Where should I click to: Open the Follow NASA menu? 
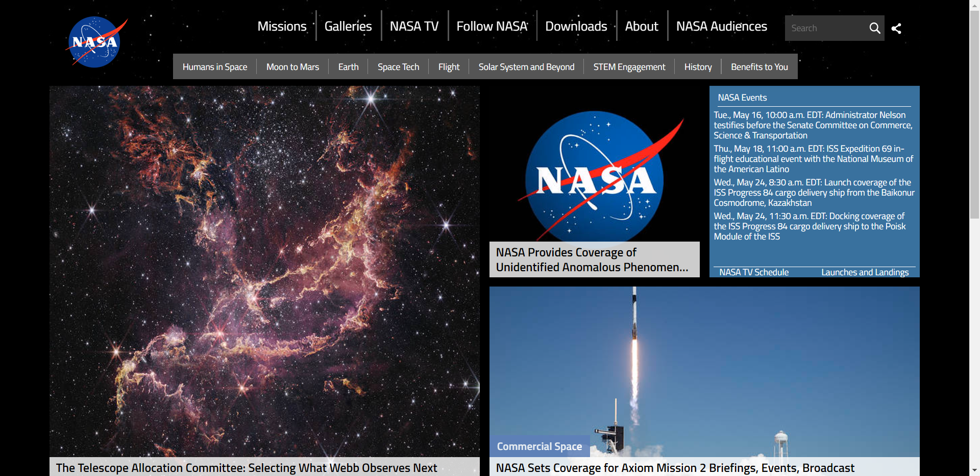coord(492,26)
